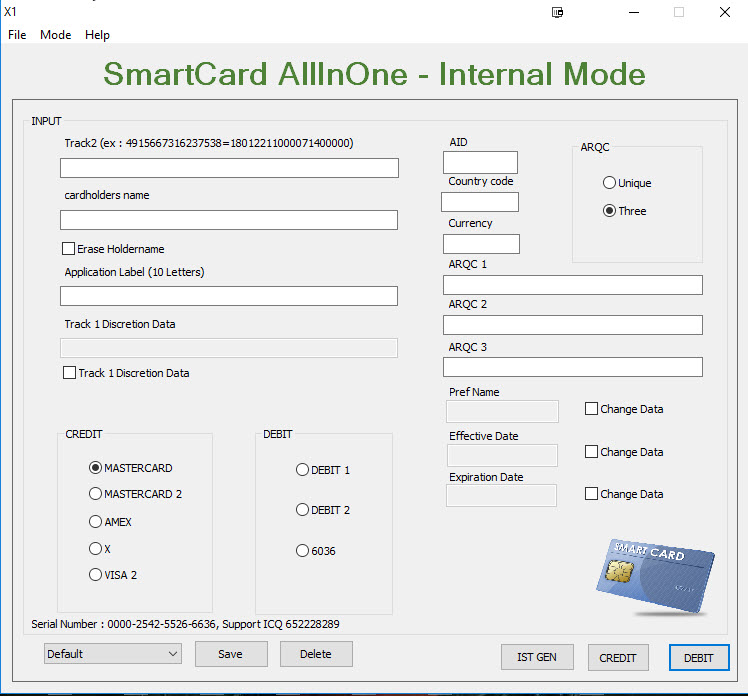Click the IST GEN button
This screenshot has width=748, height=696.
point(537,657)
